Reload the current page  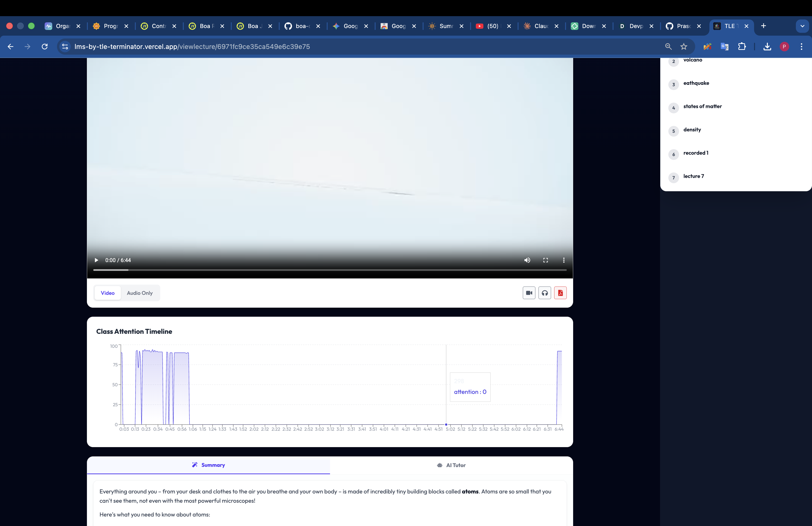pyautogui.click(x=45, y=46)
